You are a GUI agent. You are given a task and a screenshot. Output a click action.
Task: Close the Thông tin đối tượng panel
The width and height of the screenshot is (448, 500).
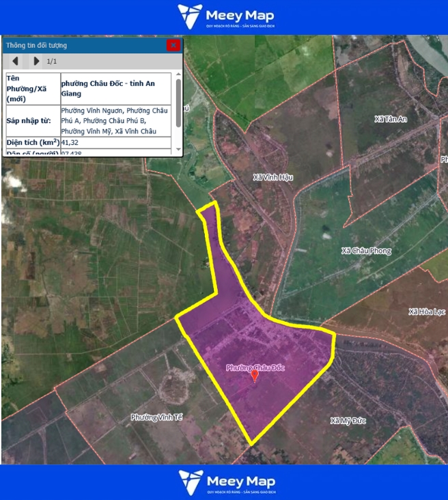(173, 45)
